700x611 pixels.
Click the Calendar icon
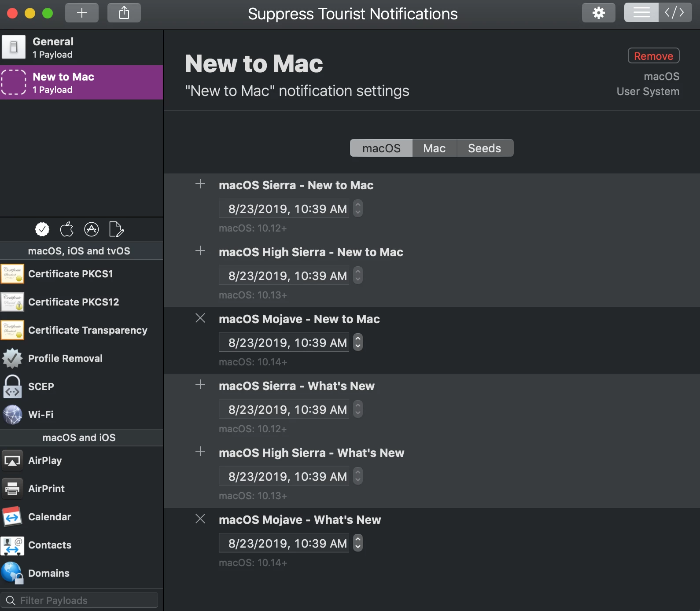click(x=13, y=517)
